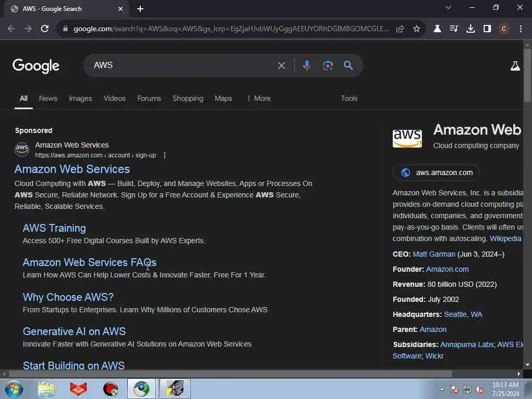The image size is (532, 399).
Task: Switch to Shopping results tab
Action: pyautogui.click(x=188, y=98)
